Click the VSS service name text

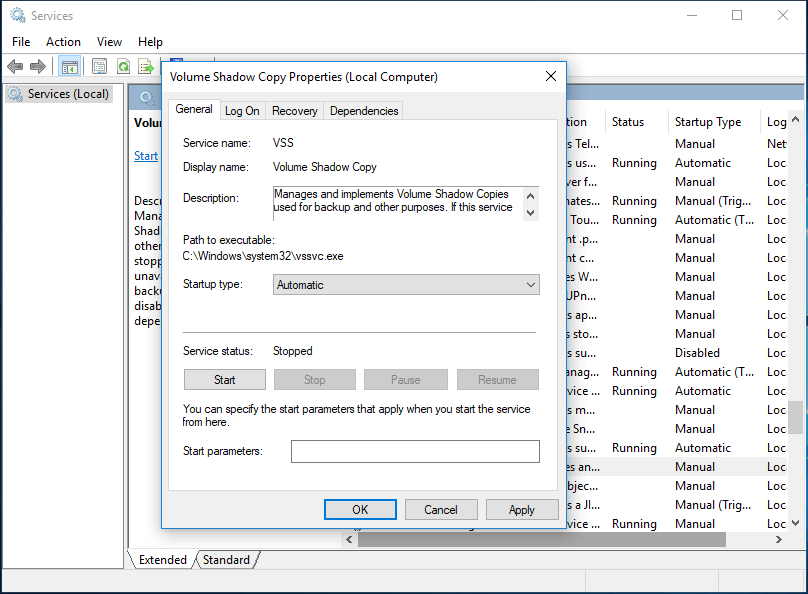(x=283, y=143)
